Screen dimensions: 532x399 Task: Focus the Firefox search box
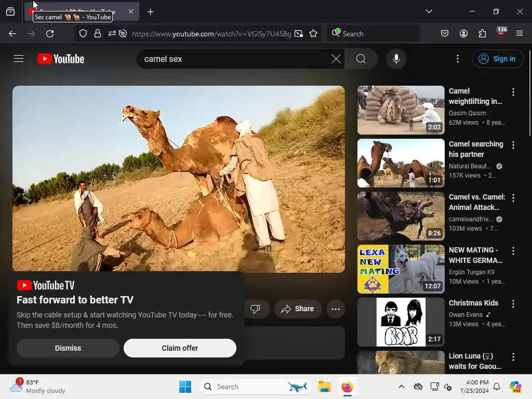click(x=373, y=34)
